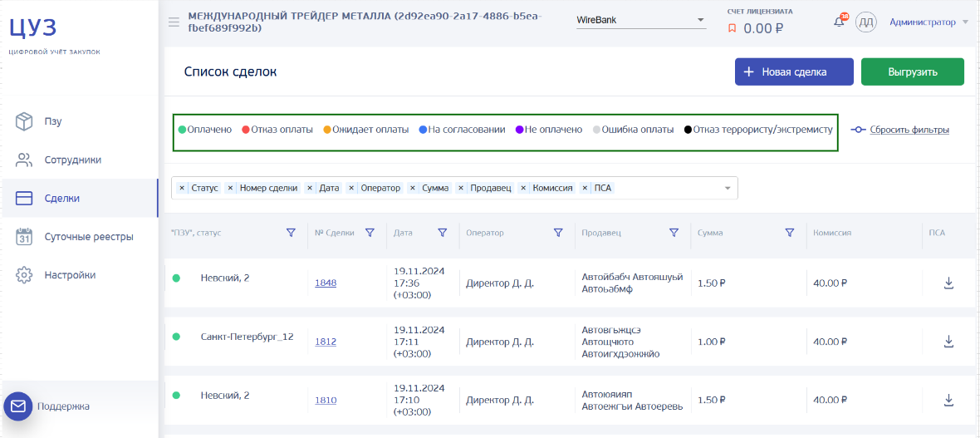Remove Сумма column chip
The height and width of the screenshot is (438, 980).
click(413, 188)
